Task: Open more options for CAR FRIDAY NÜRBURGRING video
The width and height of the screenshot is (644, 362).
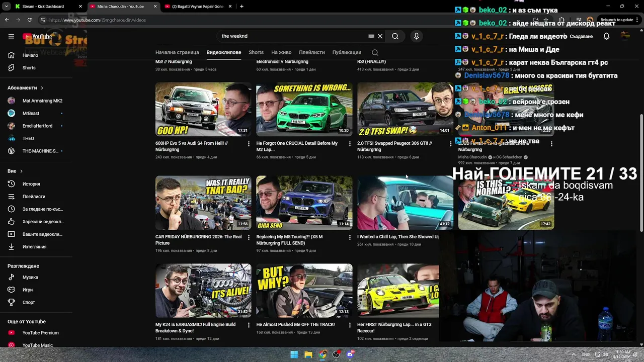Action: click(249, 237)
